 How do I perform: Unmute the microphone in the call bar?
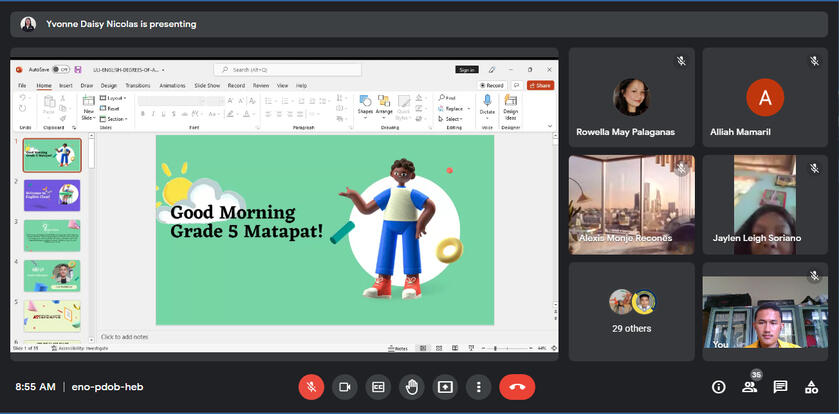[311, 387]
